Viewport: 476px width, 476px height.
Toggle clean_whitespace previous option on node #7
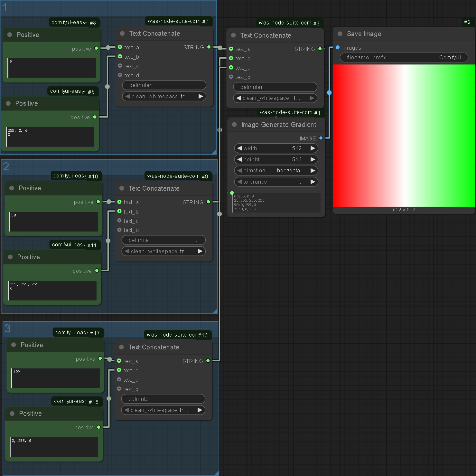click(x=128, y=96)
